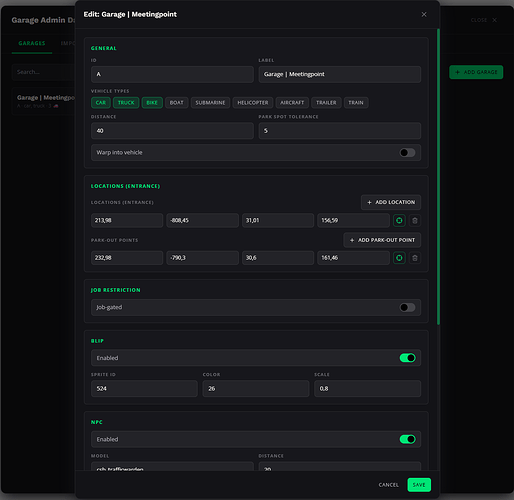Screen dimensions: 514x500
Task: Edit park-out Y coordinate -790,3
Action: (x=202, y=258)
